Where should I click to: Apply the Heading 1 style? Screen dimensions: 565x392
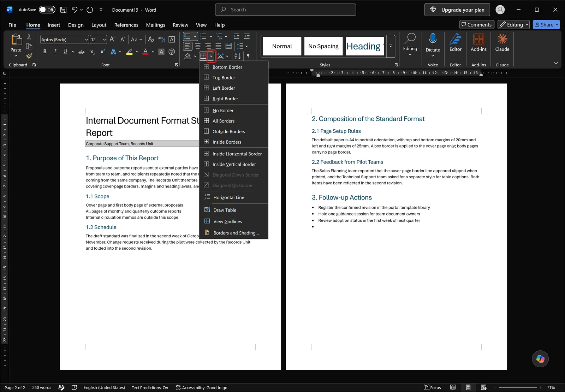(x=365, y=46)
